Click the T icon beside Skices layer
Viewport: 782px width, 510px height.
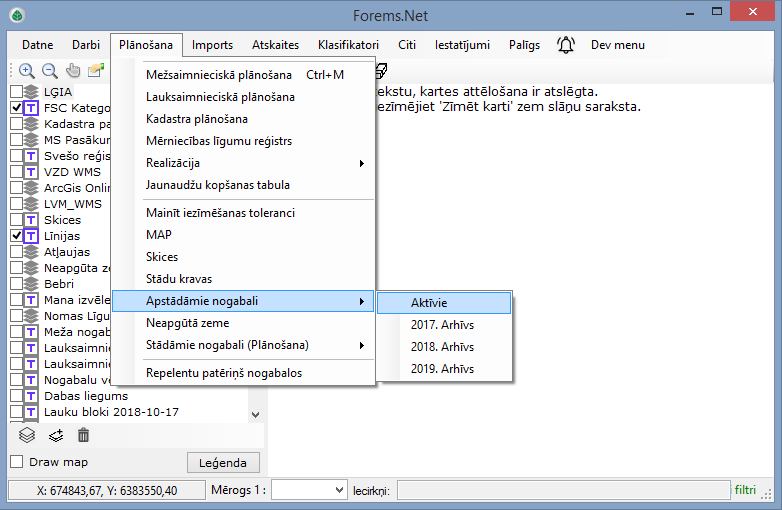31,220
